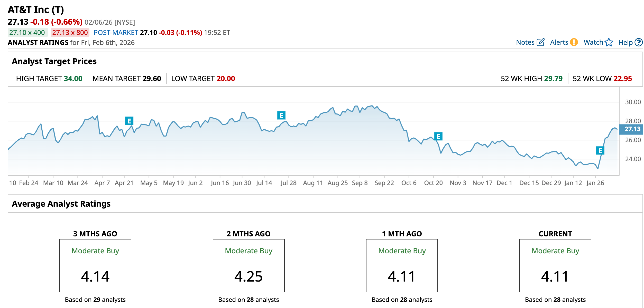The image size is (644, 308).
Task: Select the 2 MTHS AGO 4.25 rating box
Action: click(x=249, y=266)
